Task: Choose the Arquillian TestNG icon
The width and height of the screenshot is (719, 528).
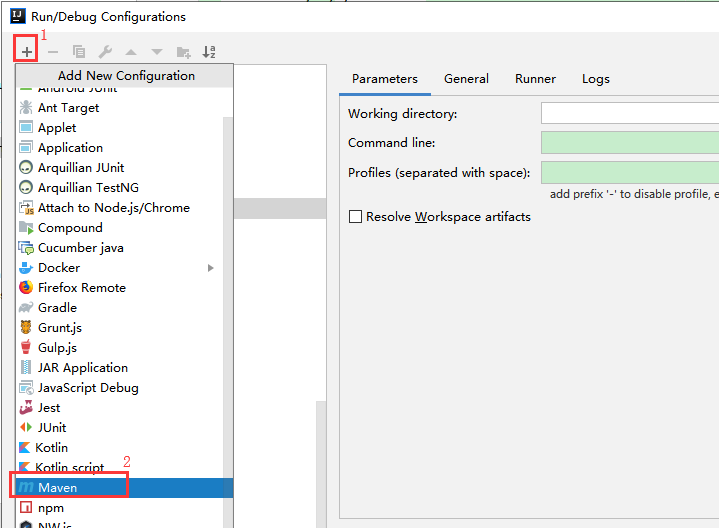Action: coord(26,188)
